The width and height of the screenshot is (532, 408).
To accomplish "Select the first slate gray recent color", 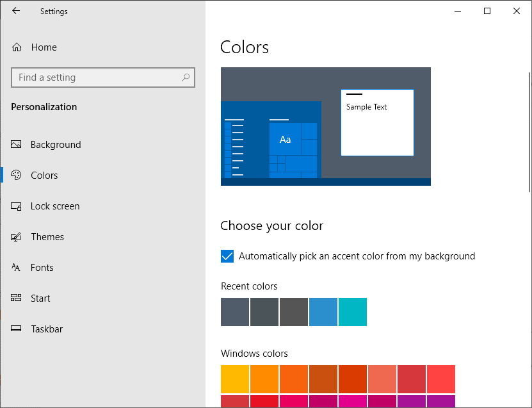I will (x=235, y=312).
